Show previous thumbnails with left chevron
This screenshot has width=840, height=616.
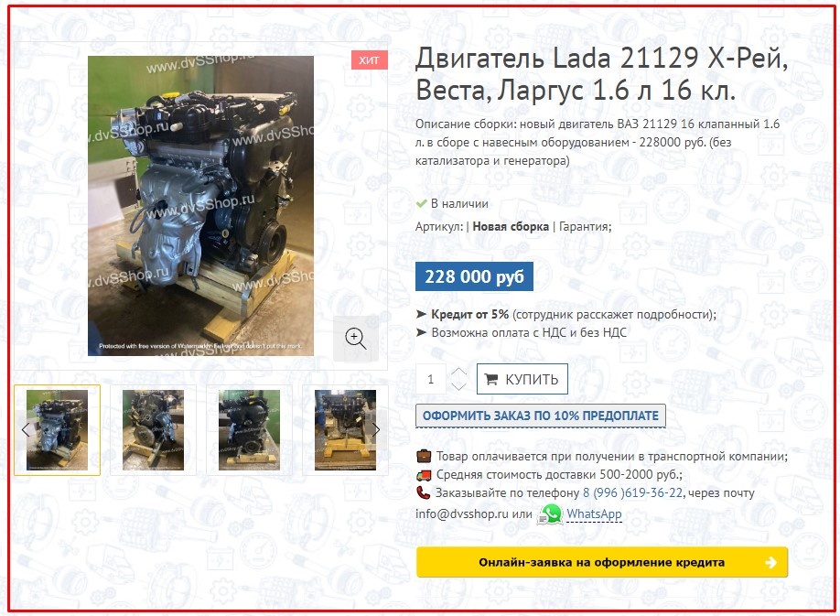pos(26,429)
